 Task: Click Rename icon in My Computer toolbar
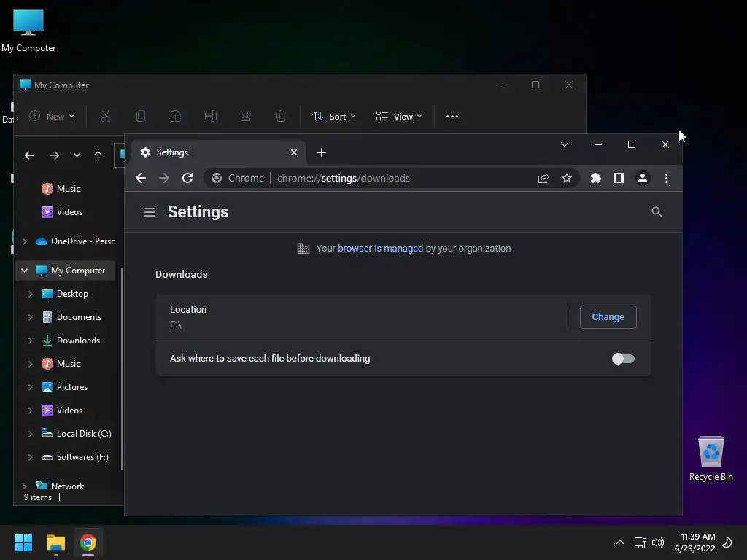[x=211, y=116]
